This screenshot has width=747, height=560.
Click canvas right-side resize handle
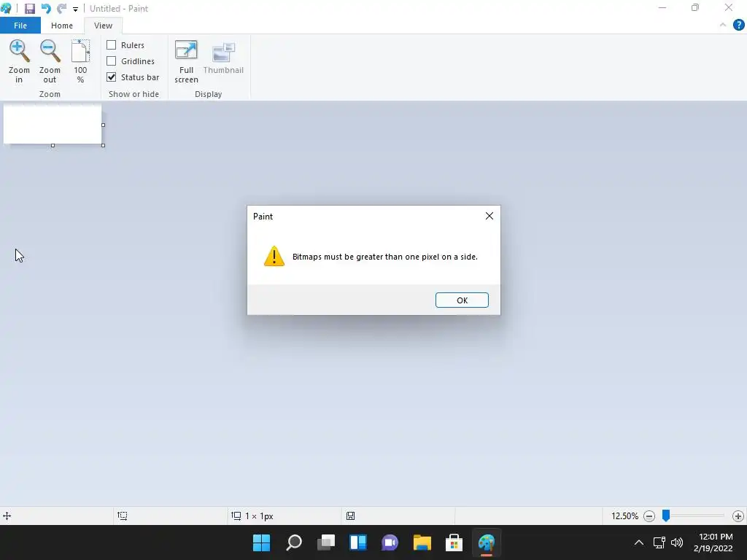[x=104, y=125]
